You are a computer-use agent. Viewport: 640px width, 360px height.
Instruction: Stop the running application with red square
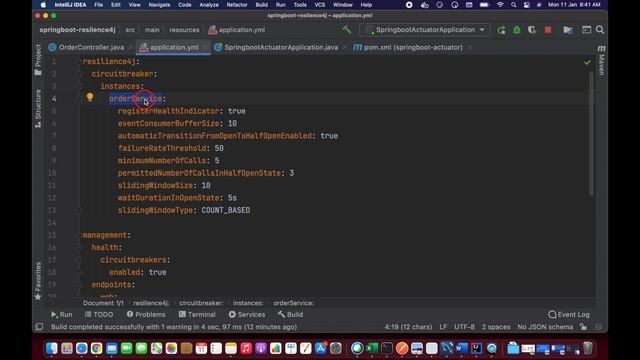tap(548, 30)
